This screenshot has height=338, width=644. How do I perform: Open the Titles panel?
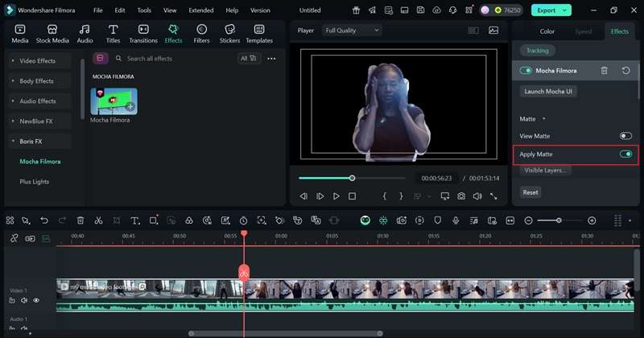pyautogui.click(x=113, y=34)
